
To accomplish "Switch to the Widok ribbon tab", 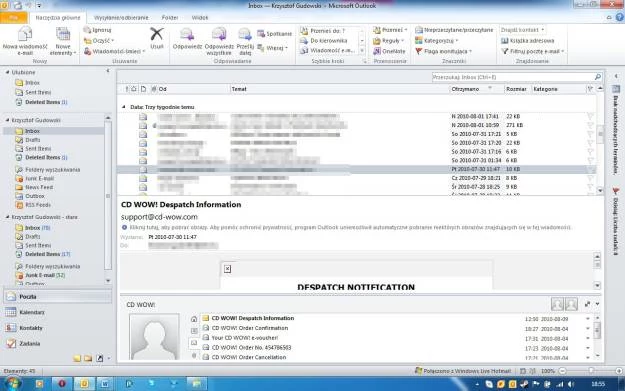I will 200,18.
